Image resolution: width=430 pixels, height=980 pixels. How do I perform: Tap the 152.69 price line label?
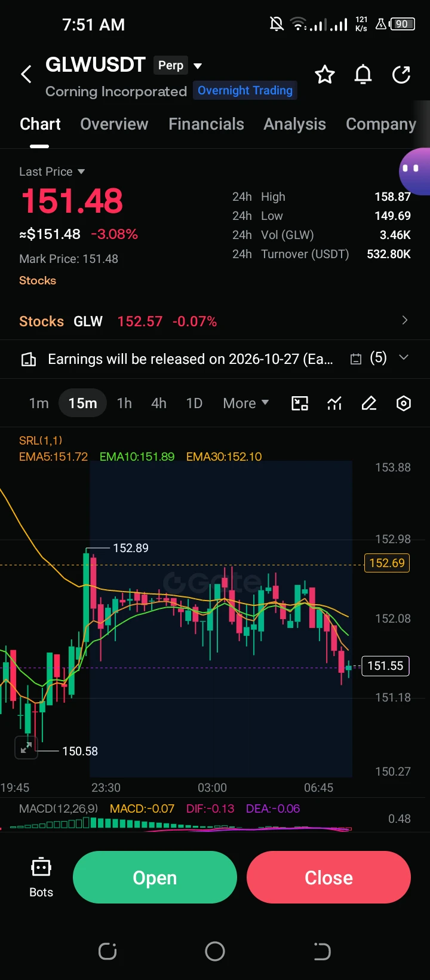pos(387,563)
